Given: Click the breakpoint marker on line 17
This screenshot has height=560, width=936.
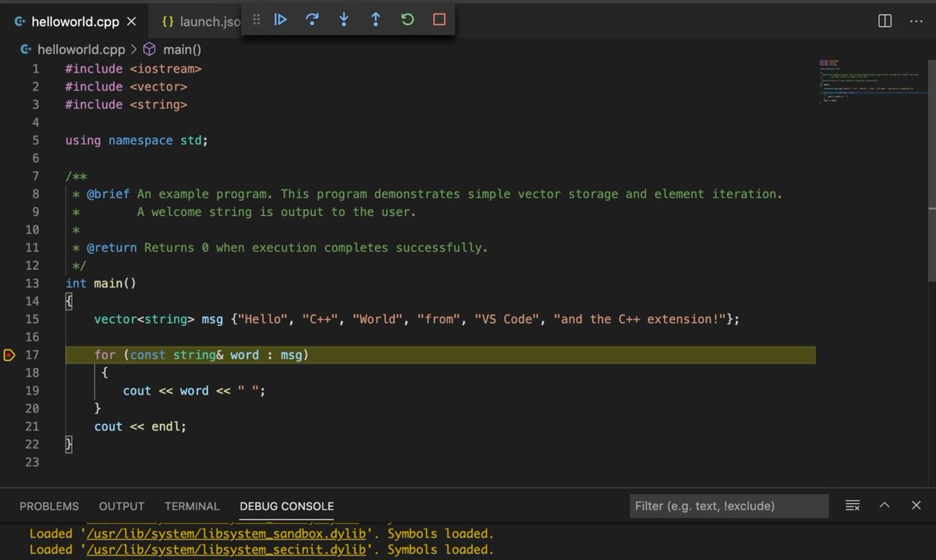Looking at the screenshot, I should 9,356.
